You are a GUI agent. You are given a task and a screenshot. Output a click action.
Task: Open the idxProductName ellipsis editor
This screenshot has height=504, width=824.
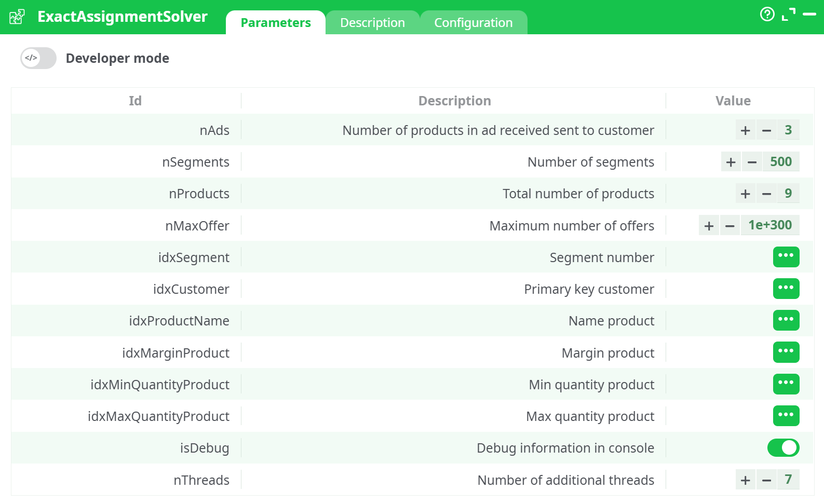pos(786,320)
